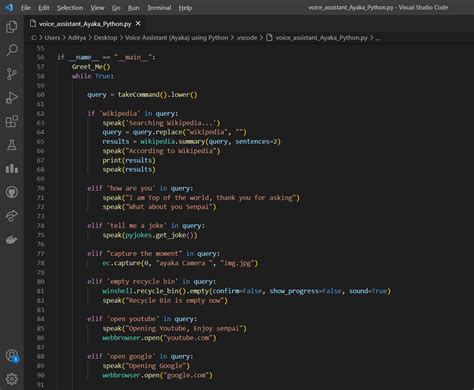Open the Docker whale view
The image size is (474, 390).
pyautogui.click(x=12, y=240)
